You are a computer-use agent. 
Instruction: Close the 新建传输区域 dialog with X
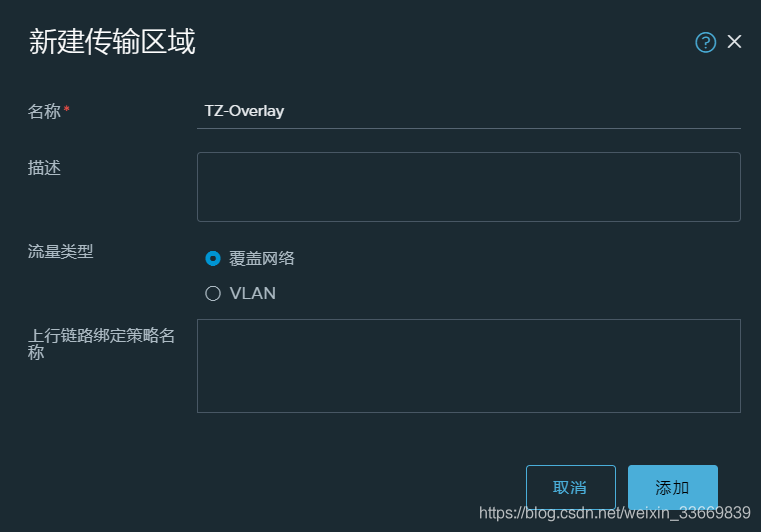tap(734, 42)
